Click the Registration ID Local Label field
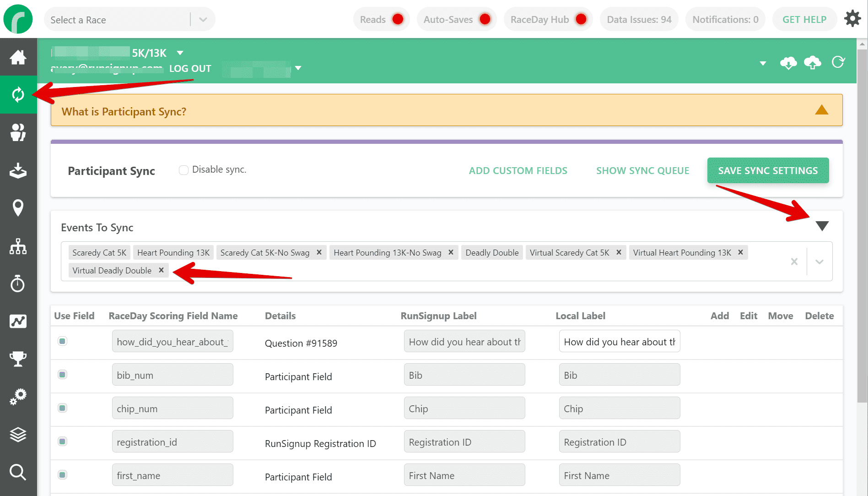 620,441
